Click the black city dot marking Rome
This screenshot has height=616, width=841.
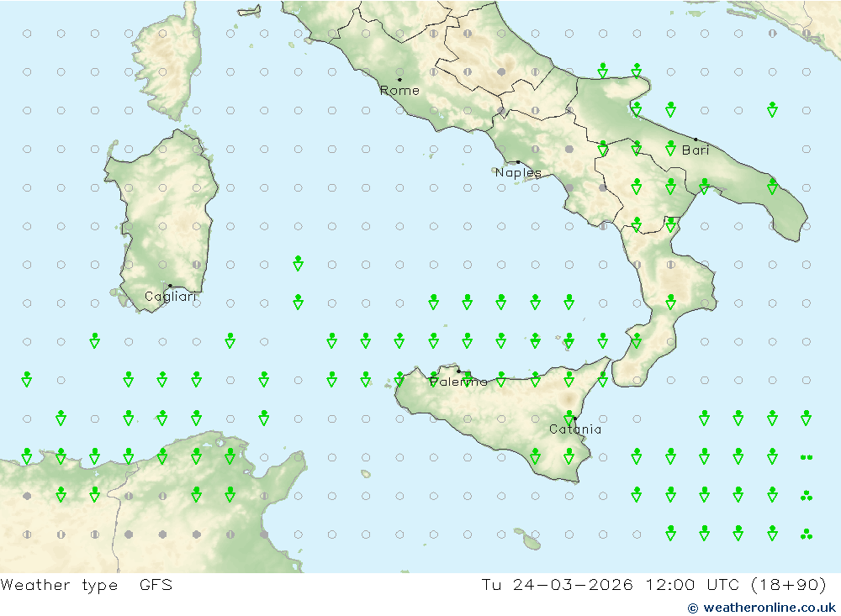pos(399,80)
